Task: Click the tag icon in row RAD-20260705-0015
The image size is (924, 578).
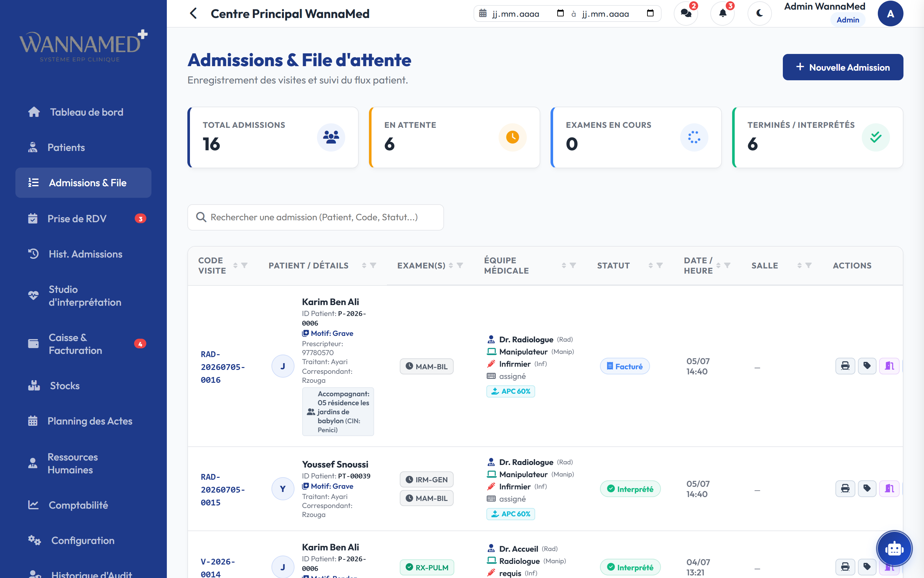Action: point(867,488)
